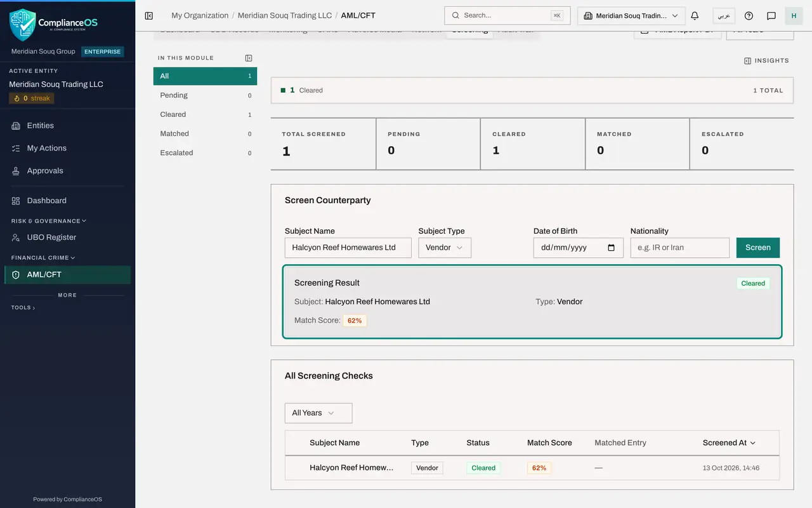Click the Halcyon Reef Homew… table row name

[x=351, y=468]
